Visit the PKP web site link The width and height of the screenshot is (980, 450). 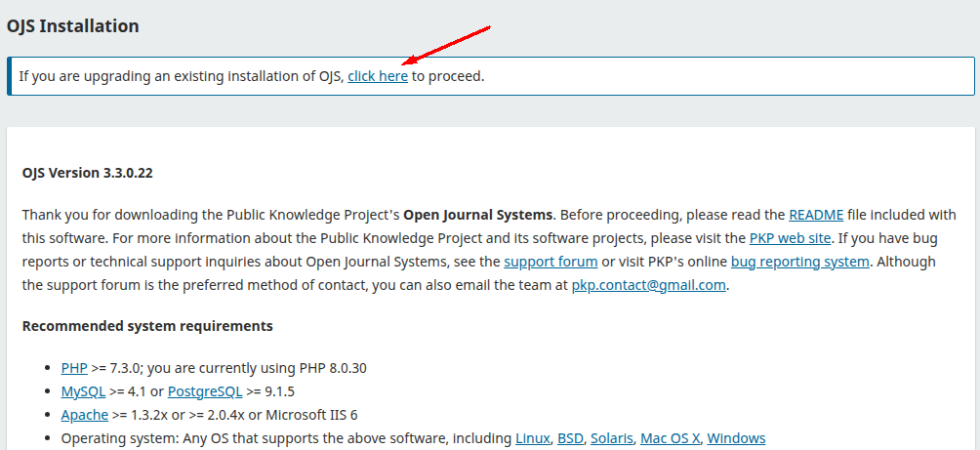pyautogui.click(x=790, y=238)
